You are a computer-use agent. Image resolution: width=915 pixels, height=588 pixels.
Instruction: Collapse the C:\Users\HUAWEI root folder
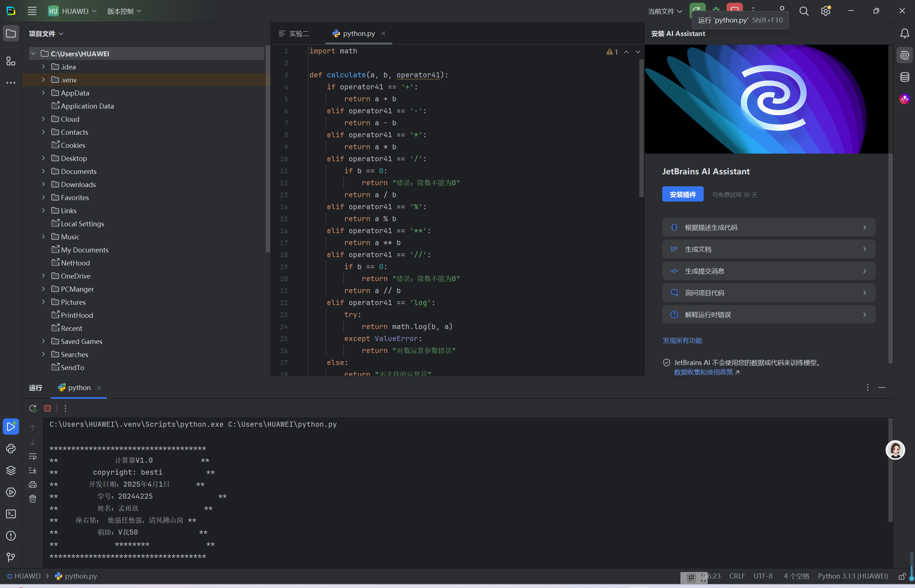click(34, 53)
